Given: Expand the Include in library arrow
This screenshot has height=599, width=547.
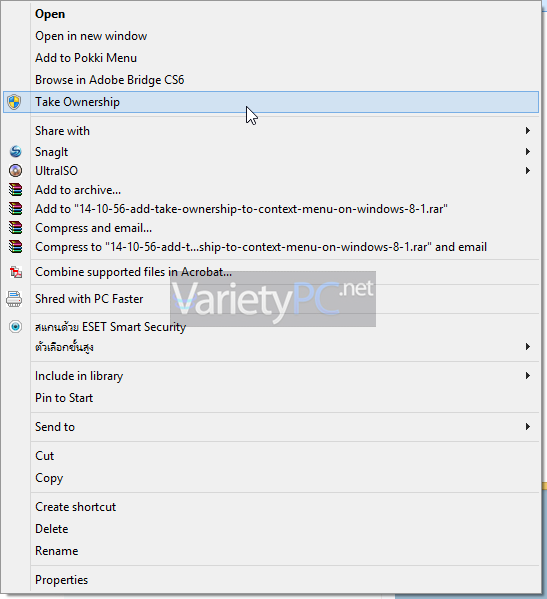Looking at the screenshot, I should coord(528,376).
